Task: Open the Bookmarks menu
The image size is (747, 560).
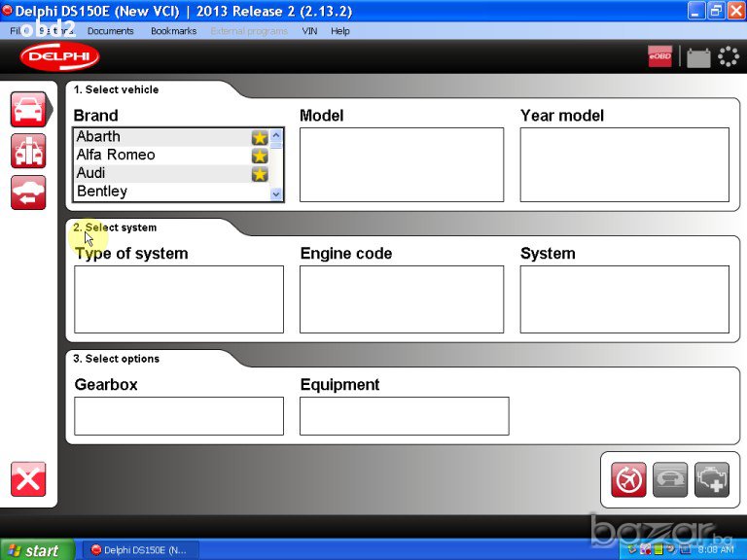Action: [173, 31]
